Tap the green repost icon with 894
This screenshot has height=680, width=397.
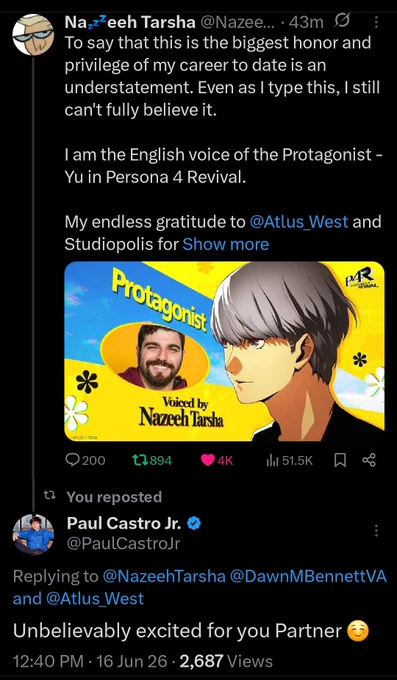[140, 460]
